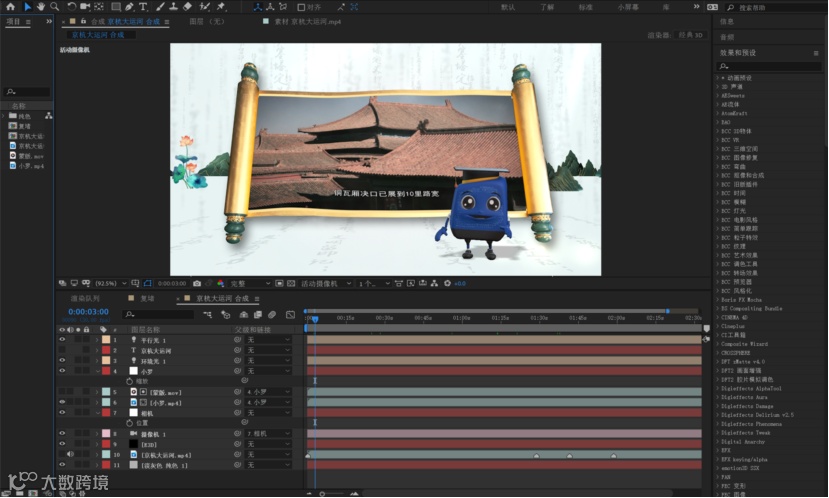The image size is (829, 498).
Task: Click layer 1 tan label color swatch
Action: 106,340
